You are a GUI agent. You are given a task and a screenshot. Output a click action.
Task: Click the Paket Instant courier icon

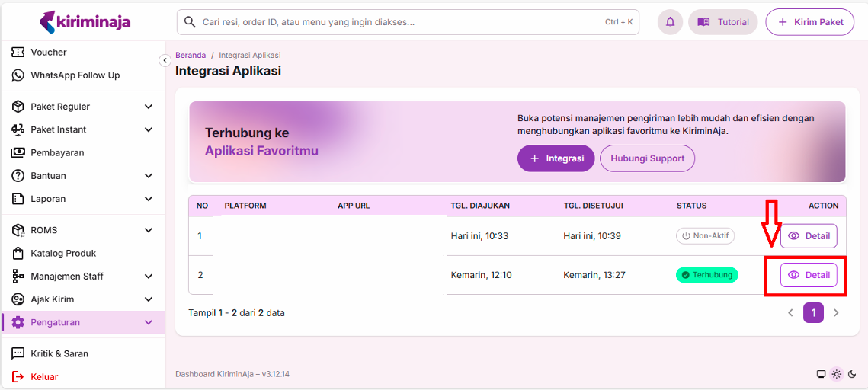(x=18, y=129)
